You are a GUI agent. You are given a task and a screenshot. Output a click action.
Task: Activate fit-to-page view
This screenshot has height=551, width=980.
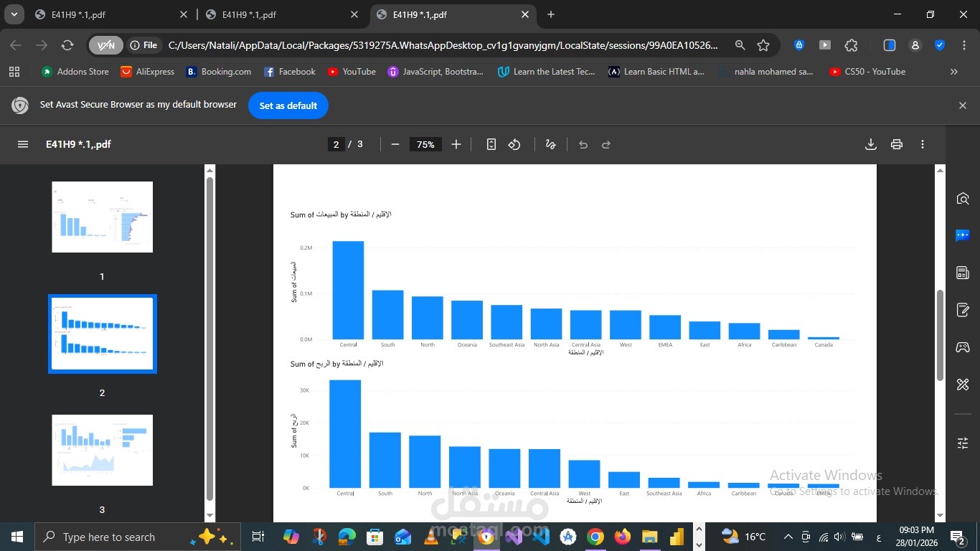tap(491, 144)
